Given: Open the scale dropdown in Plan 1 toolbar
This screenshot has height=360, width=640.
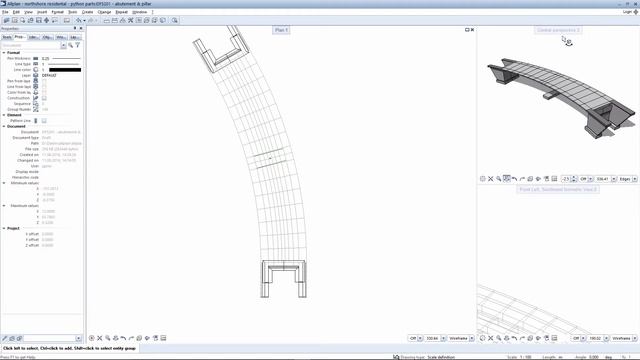Looking at the screenshot, I should point(443,338).
